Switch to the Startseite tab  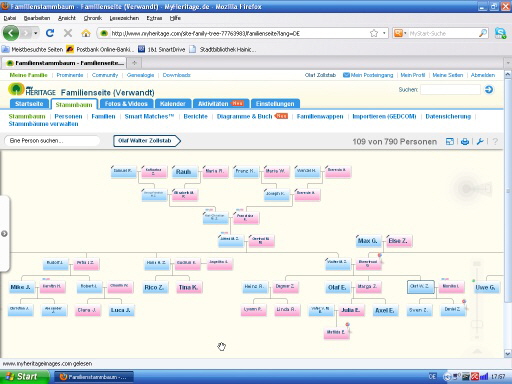coord(29,104)
